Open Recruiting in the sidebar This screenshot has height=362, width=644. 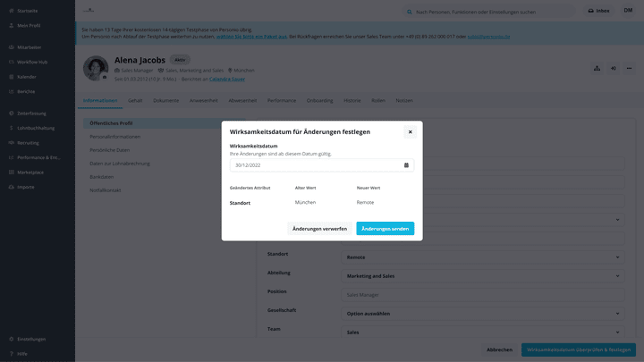click(28, 142)
